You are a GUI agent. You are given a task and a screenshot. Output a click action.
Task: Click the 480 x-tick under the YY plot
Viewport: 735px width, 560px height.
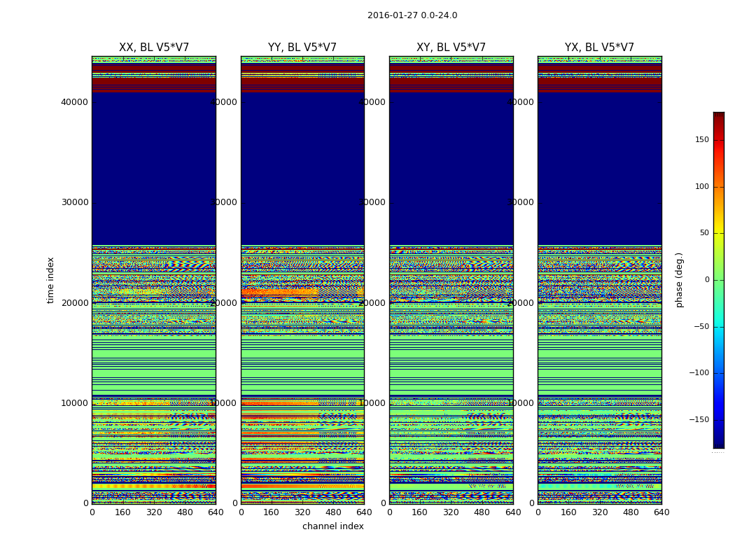coord(333,512)
